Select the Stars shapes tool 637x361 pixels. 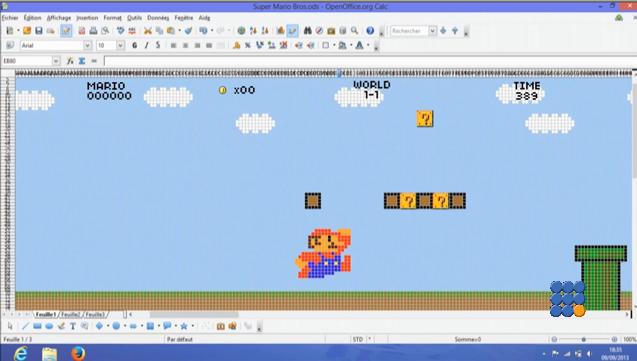(184, 326)
